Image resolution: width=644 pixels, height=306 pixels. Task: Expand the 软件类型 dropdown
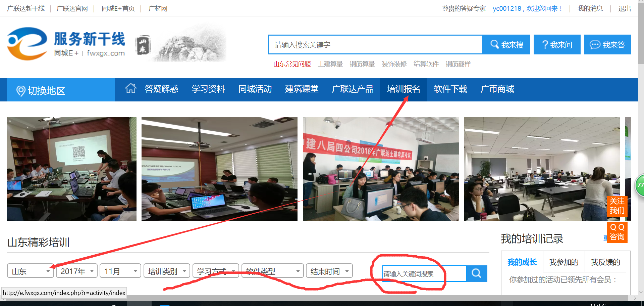point(273,271)
